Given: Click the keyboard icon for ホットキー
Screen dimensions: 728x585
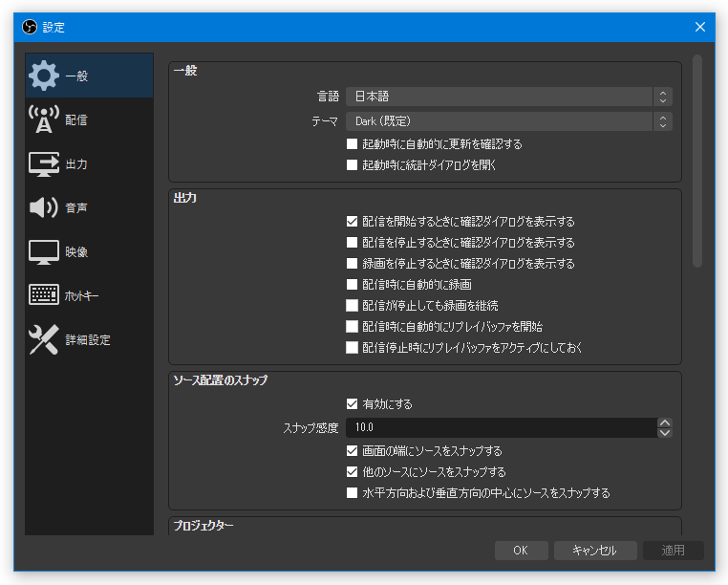Looking at the screenshot, I should (x=44, y=295).
